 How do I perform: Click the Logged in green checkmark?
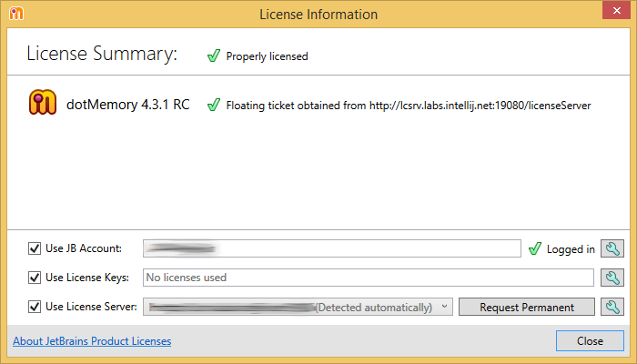coord(535,248)
